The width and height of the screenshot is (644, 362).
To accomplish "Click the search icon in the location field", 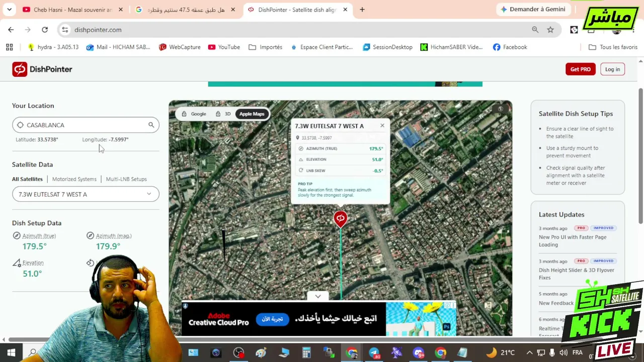I will [x=151, y=125].
